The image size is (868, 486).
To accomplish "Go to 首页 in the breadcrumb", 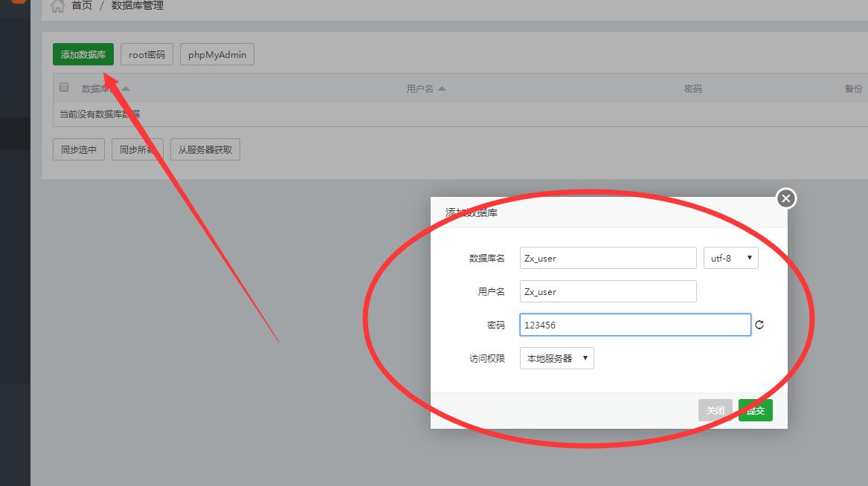I will (x=82, y=6).
